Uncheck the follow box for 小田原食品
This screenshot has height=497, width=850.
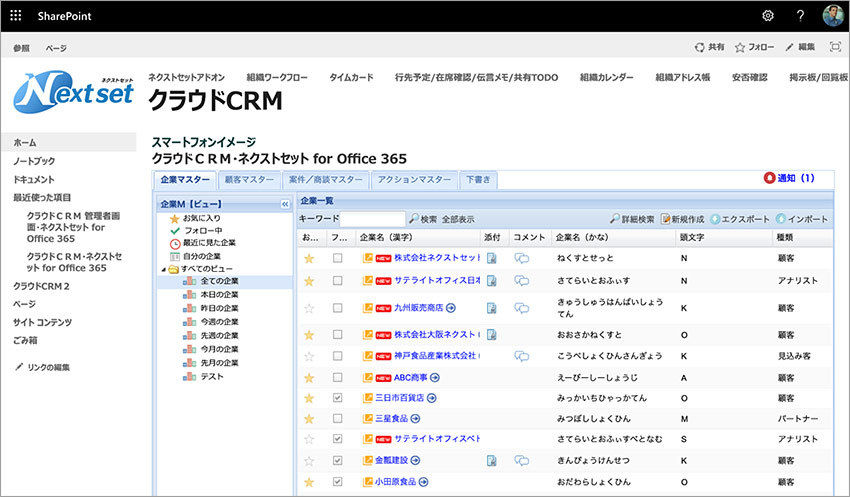(337, 481)
